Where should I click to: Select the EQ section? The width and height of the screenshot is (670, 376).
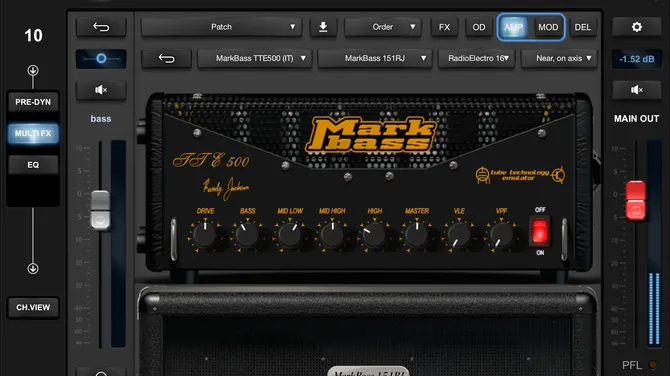[33, 165]
